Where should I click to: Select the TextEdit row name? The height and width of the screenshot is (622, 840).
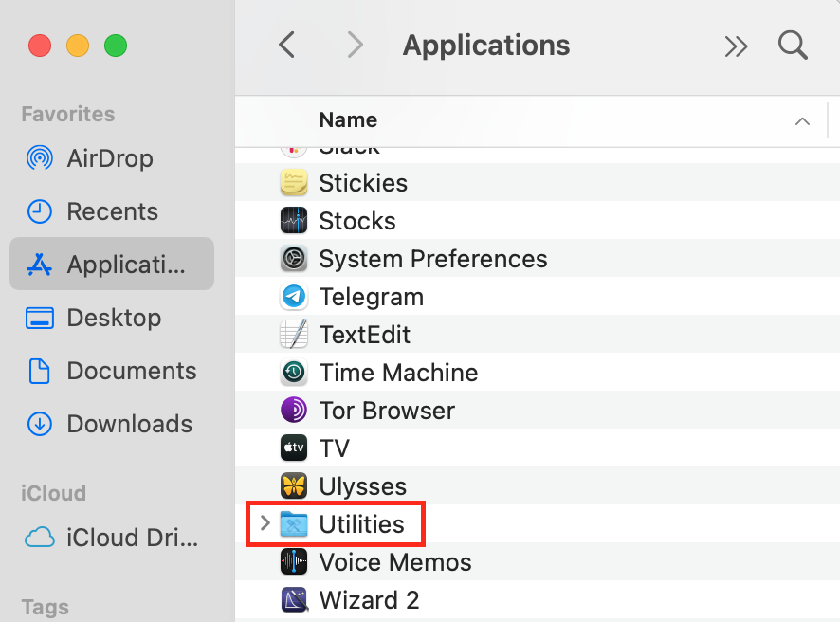[x=365, y=335]
